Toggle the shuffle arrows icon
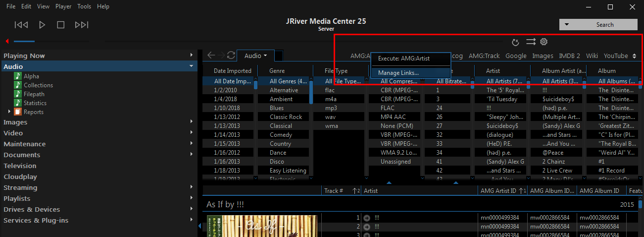 [531, 42]
